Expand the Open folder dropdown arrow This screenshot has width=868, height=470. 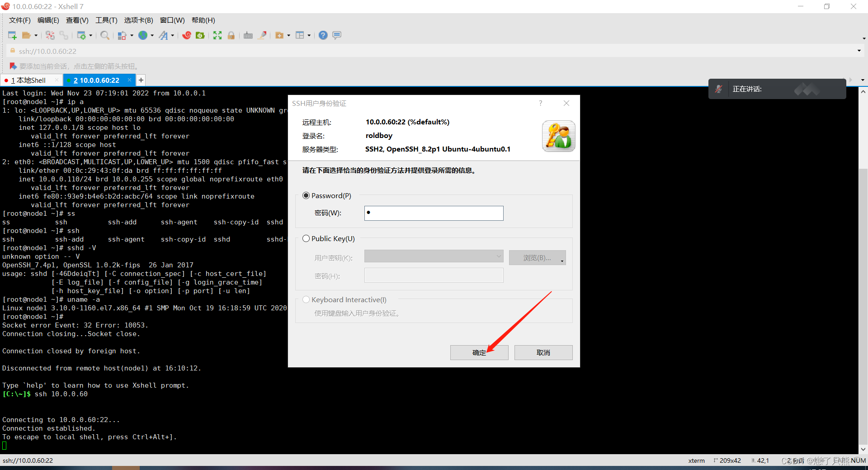click(36, 35)
